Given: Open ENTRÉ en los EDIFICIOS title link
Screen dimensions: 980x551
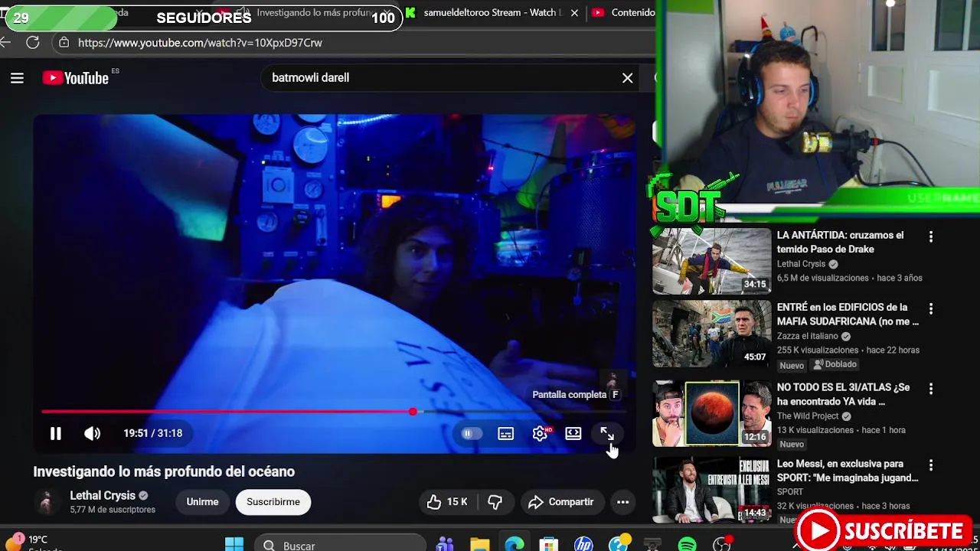Looking at the screenshot, I should pyautogui.click(x=848, y=314).
